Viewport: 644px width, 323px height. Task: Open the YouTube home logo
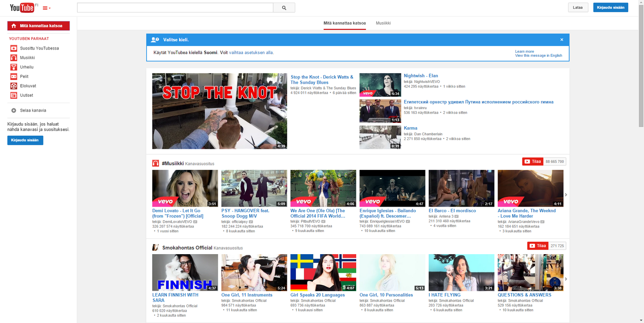22,8
